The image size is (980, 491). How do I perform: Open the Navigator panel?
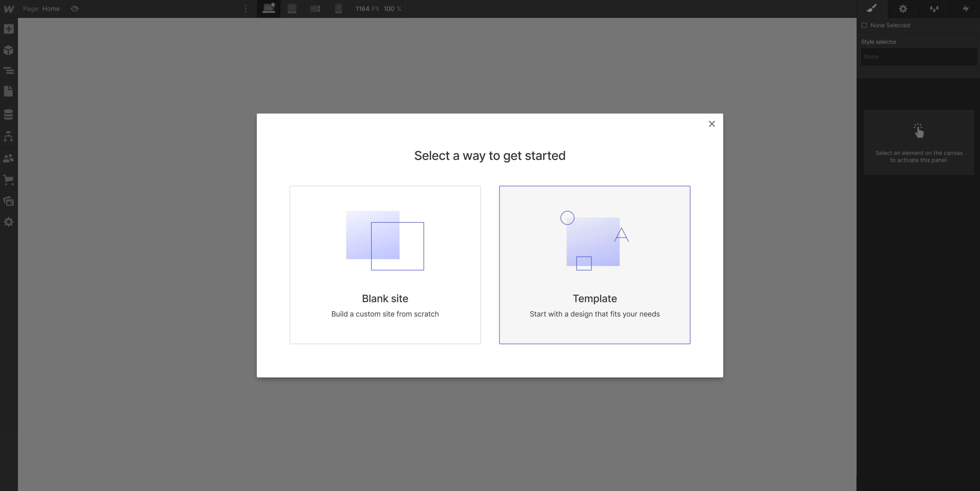(x=9, y=71)
